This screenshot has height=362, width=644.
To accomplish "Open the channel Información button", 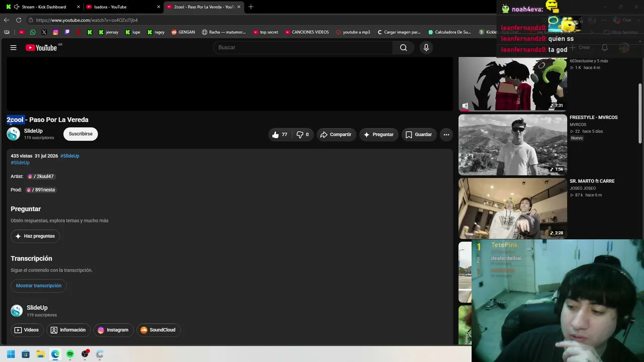I will (68, 330).
